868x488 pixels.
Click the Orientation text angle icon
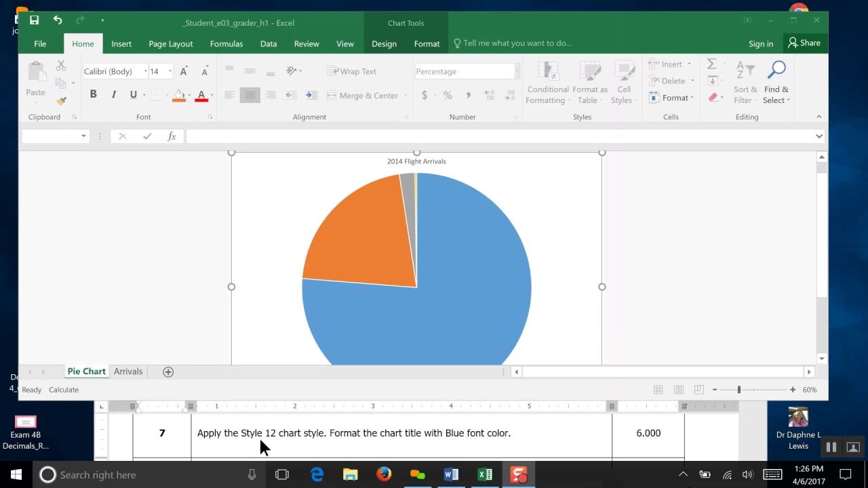[x=292, y=70]
